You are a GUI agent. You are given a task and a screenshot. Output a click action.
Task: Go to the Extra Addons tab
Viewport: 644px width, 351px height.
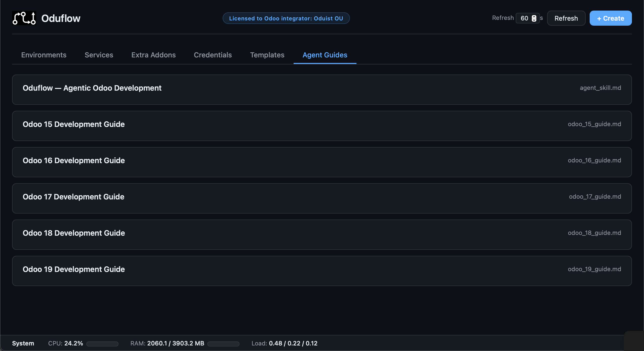pyautogui.click(x=153, y=55)
